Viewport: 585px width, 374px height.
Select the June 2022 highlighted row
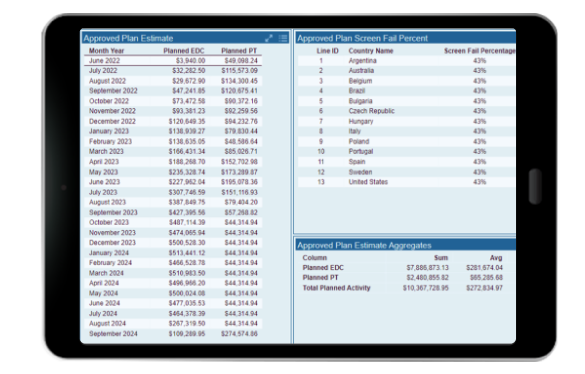tap(173, 60)
